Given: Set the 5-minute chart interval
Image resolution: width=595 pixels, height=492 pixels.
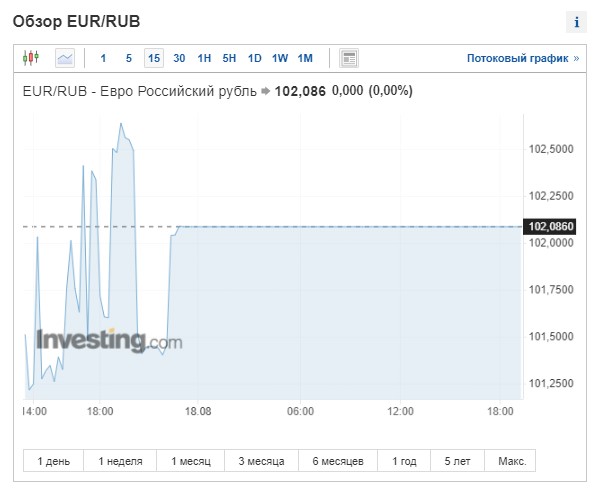Looking at the screenshot, I should coord(129,58).
